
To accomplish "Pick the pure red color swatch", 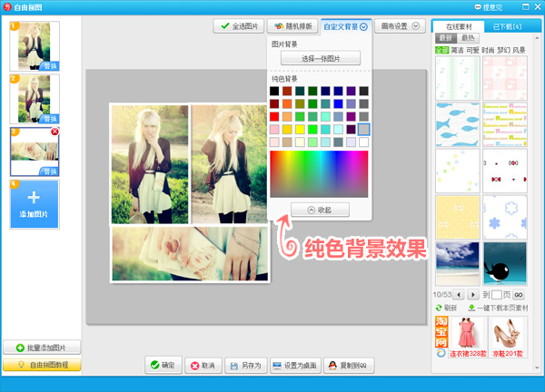I will 274,117.
